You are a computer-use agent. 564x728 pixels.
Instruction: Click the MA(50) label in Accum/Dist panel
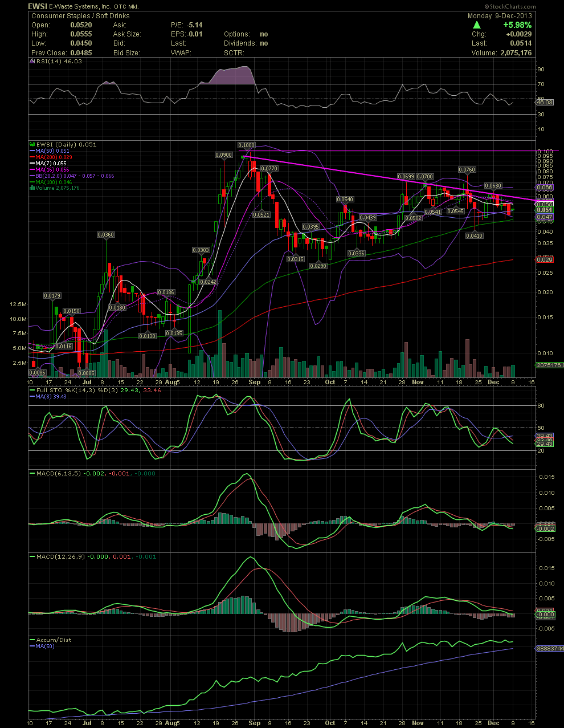tap(45, 646)
